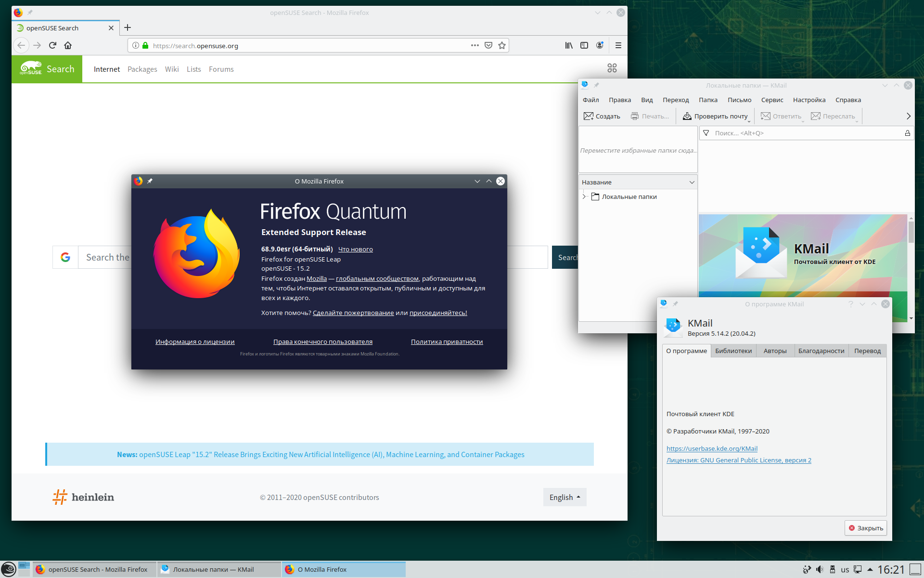Screen dimensions: 924x578
Task: Open KMail Сервис menu
Action: pyautogui.click(x=772, y=100)
